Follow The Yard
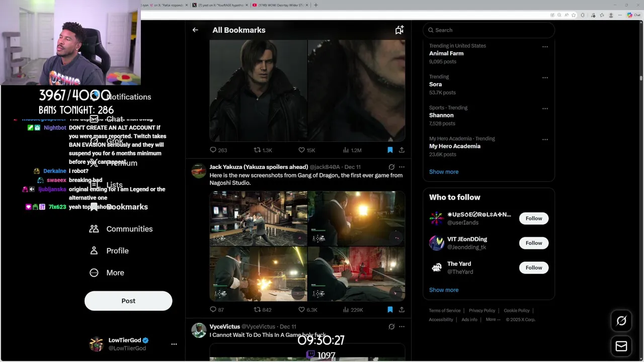 534,267
